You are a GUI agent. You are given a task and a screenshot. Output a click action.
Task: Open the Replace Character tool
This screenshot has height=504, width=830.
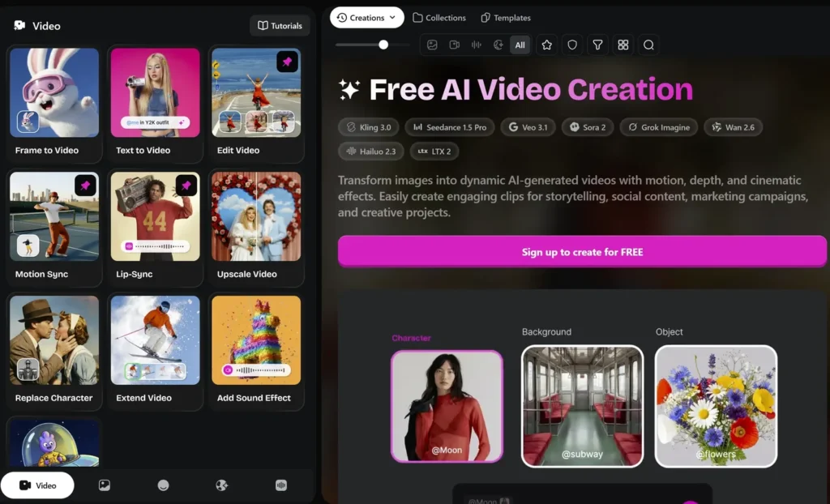click(54, 352)
